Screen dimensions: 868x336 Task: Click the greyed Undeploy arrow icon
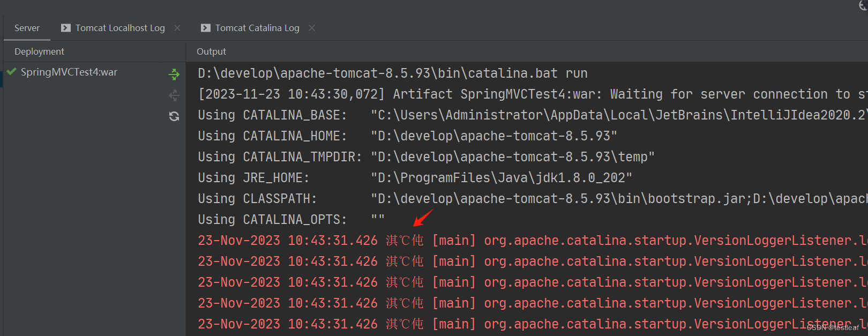point(174,95)
